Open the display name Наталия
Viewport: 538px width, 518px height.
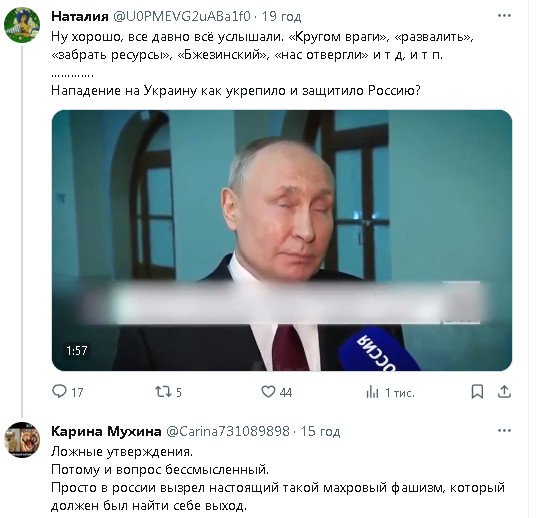pos(80,16)
